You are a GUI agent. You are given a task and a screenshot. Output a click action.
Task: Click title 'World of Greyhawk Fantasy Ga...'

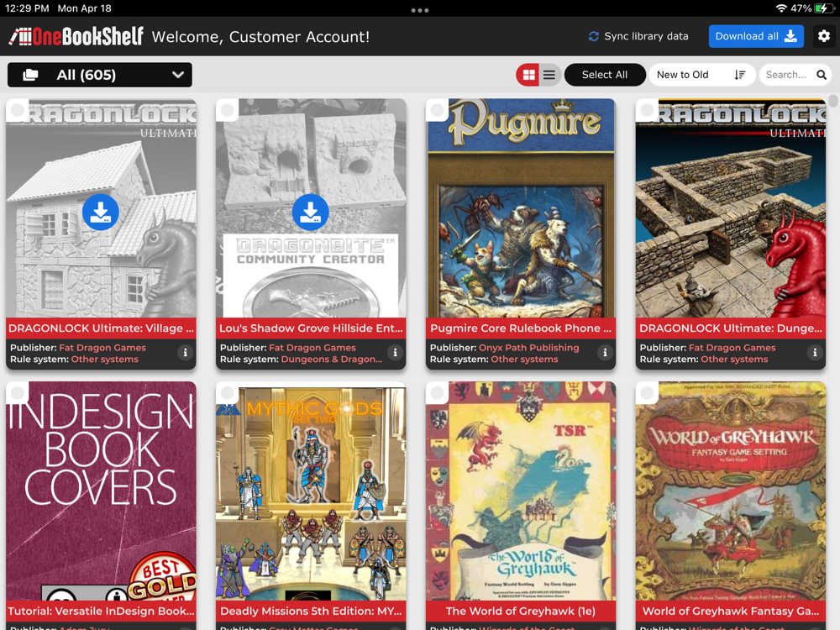(x=730, y=612)
